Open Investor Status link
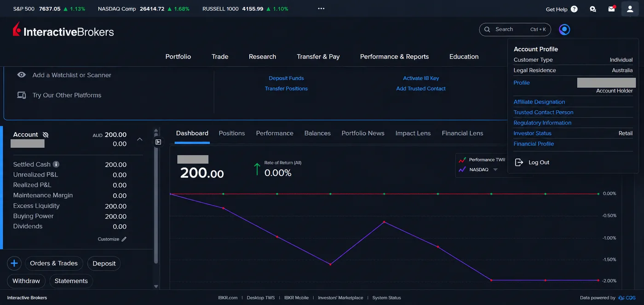This screenshot has height=305, width=644. [532, 133]
